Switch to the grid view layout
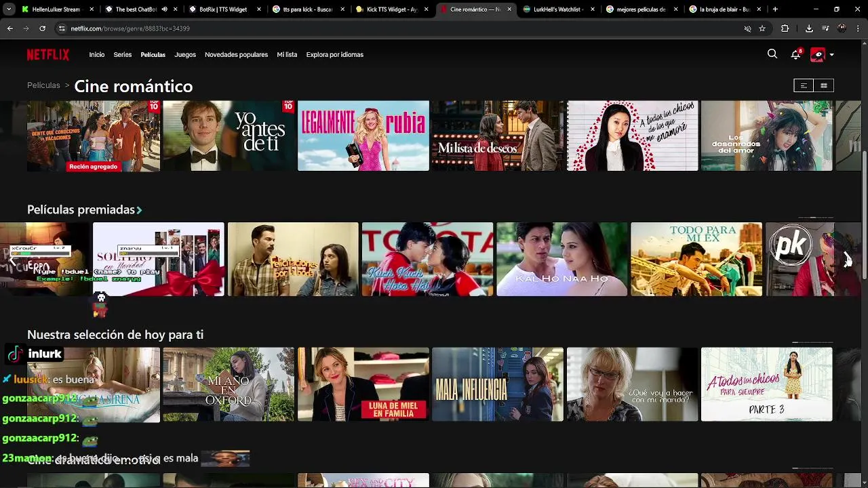This screenshot has height=488, width=868. tap(824, 85)
